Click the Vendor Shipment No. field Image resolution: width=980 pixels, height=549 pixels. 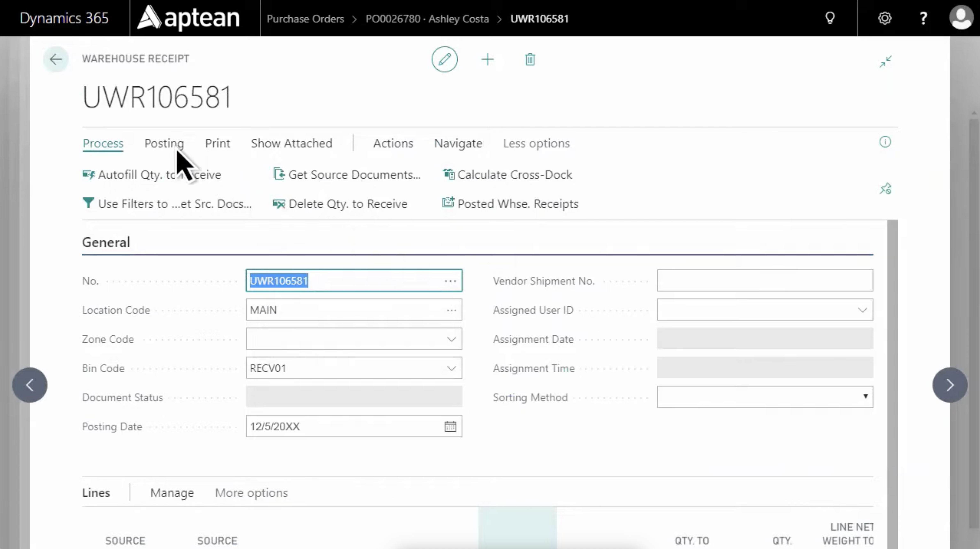click(x=765, y=281)
